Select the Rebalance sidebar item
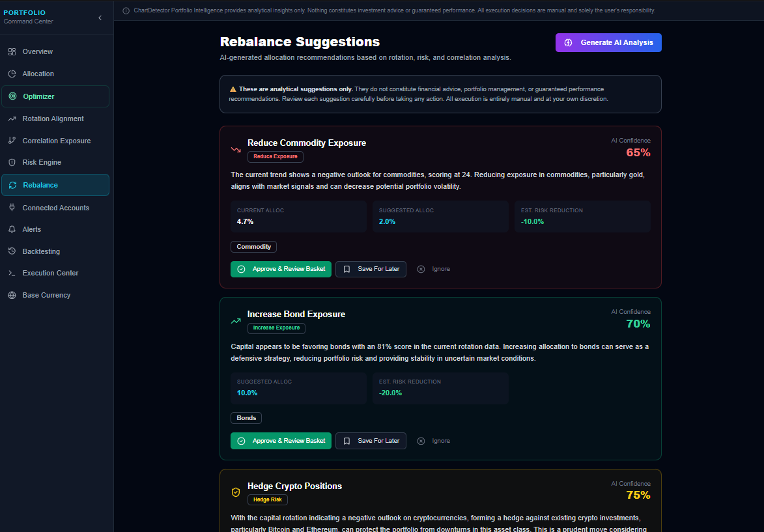The height and width of the screenshot is (532, 764). point(55,185)
